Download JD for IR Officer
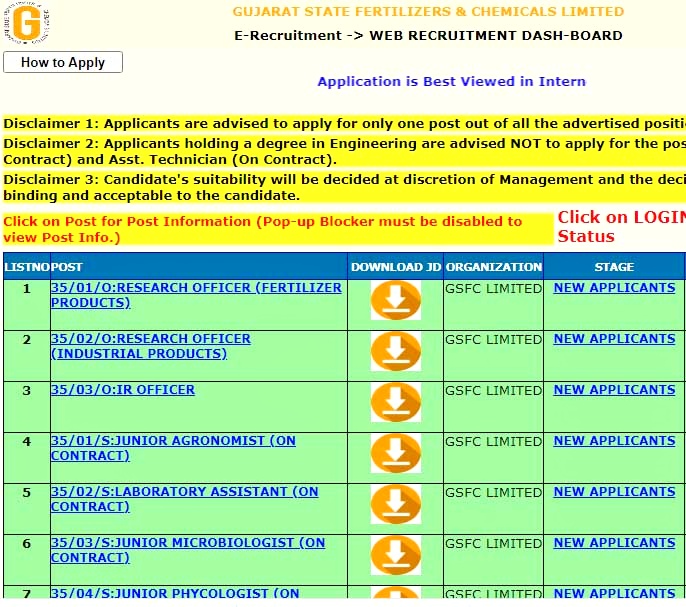 396,402
